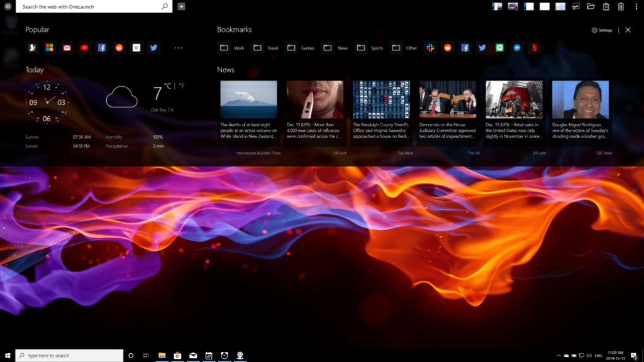This screenshot has height=362, width=644.
Task: Click the plus button beside search bar
Action: click(x=181, y=6)
